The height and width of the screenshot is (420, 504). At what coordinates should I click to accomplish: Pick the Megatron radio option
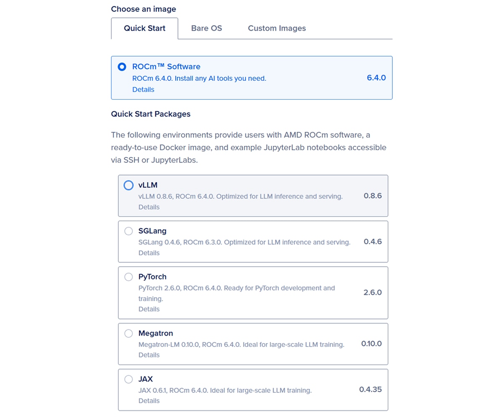click(x=129, y=333)
